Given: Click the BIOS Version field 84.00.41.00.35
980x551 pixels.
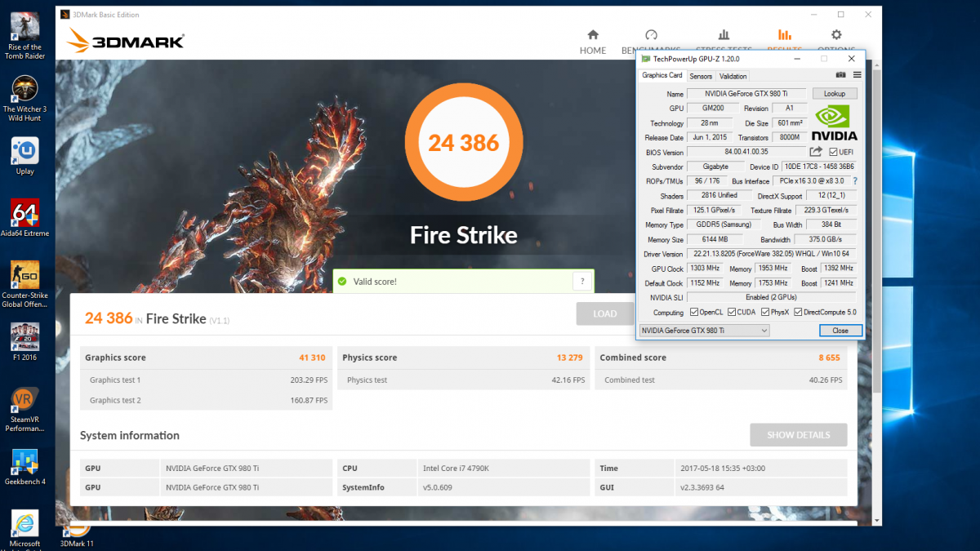Looking at the screenshot, I should tap(746, 152).
